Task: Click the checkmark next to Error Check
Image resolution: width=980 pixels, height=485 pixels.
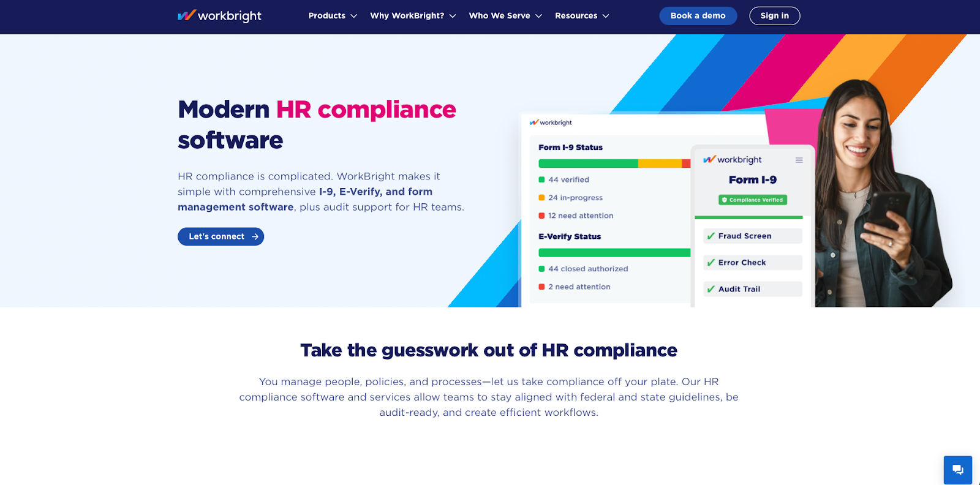Action: [x=710, y=263]
